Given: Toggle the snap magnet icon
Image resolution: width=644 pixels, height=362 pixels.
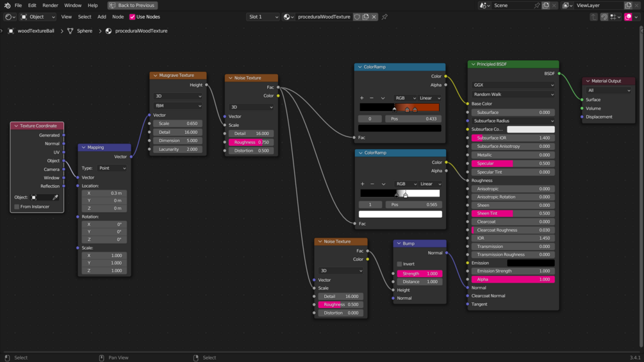Looking at the screenshot, I should pos(604,17).
